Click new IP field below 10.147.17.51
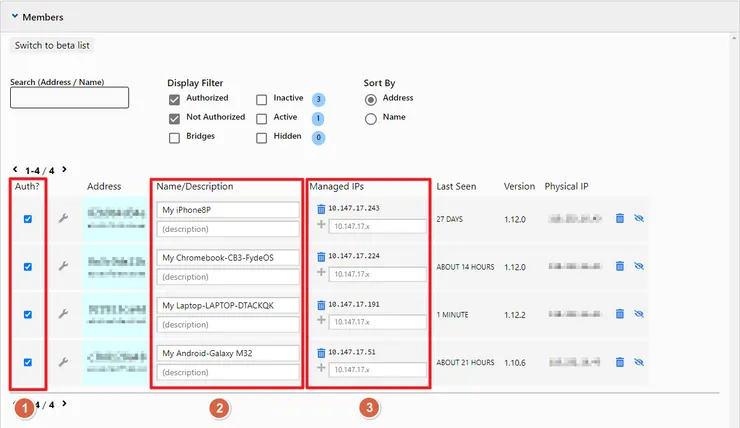 click(378, 369)
